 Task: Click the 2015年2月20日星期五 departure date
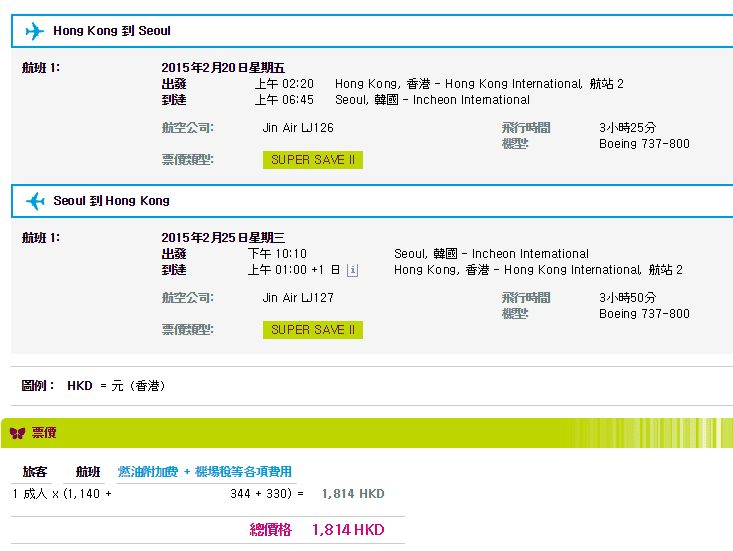point(222,68)
